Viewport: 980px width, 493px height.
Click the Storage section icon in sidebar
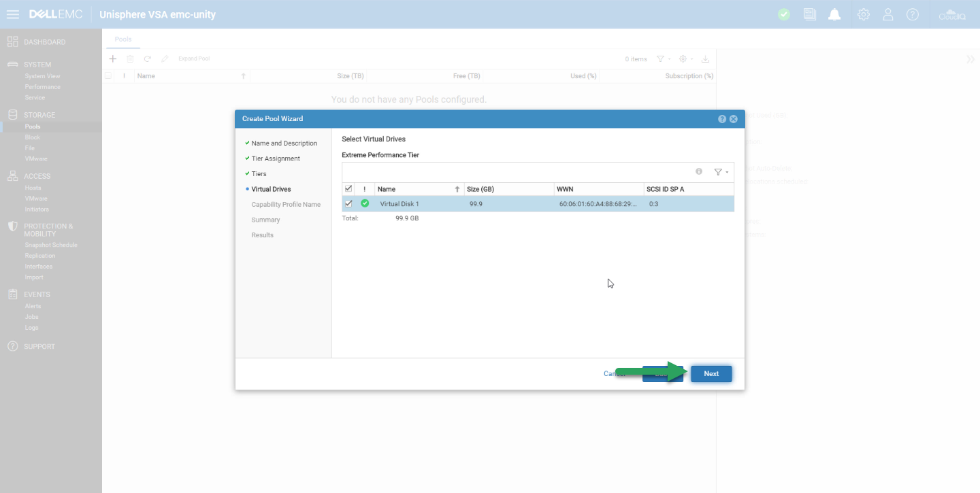point(12,115)
